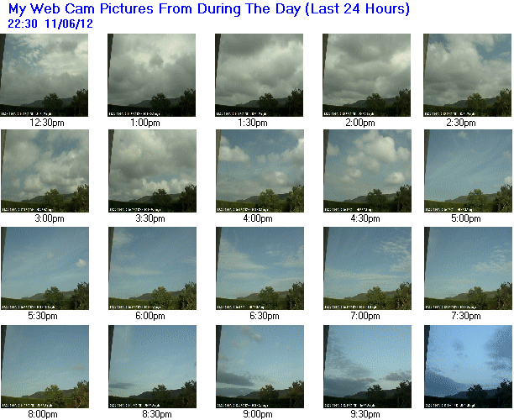Select the 9:00pm dusk picture
This screenshot has width=514, height=420.
[x=260, y=366]
